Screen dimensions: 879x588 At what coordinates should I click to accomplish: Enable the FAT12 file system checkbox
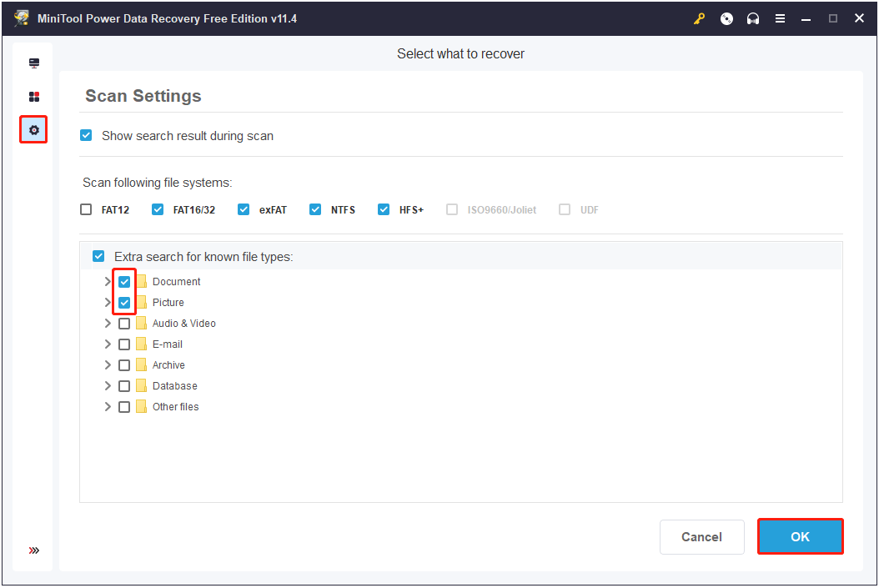pyautogui.click(x=86, y=209)
